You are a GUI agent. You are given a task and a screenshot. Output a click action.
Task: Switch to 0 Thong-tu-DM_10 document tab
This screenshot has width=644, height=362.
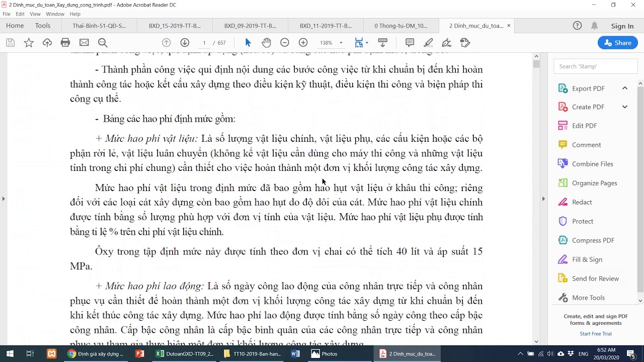coord(401,26)
